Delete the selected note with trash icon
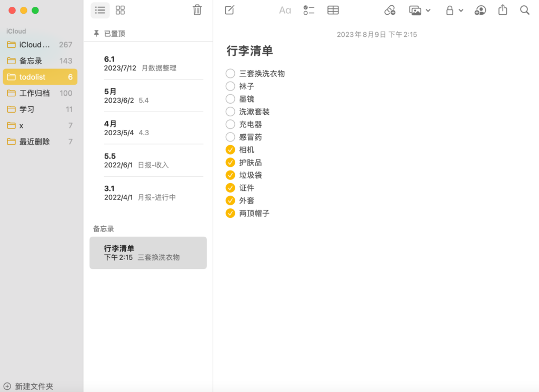This screenshot has height=392, width=539. coord(197,10)
